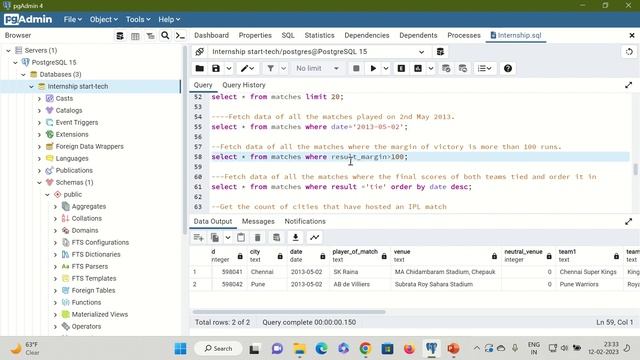Screen dimensions: 640x360
Task: Switch to the Dashboard tab
Action: tap(211, 36)
